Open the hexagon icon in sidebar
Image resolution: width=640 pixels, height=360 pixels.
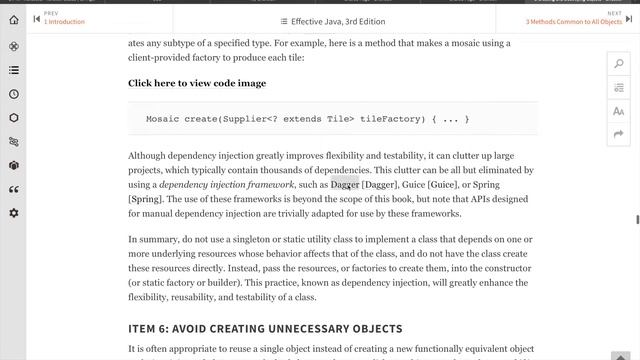point(13,118)
